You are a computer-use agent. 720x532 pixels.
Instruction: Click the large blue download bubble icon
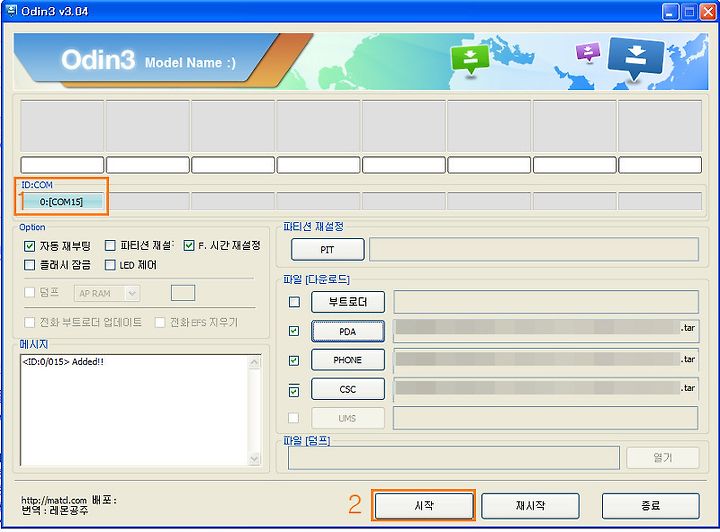636,58
